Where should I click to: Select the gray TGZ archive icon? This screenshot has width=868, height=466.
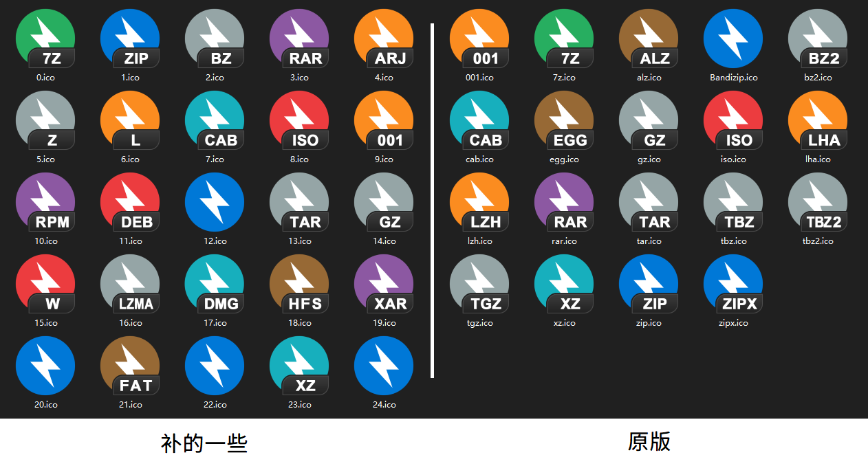point(479,284)
